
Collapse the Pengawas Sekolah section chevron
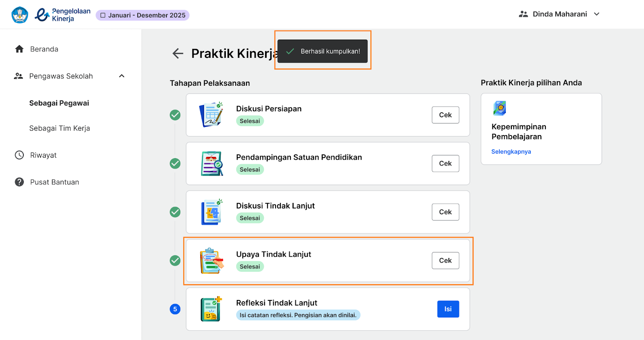[x=122, y=76]
